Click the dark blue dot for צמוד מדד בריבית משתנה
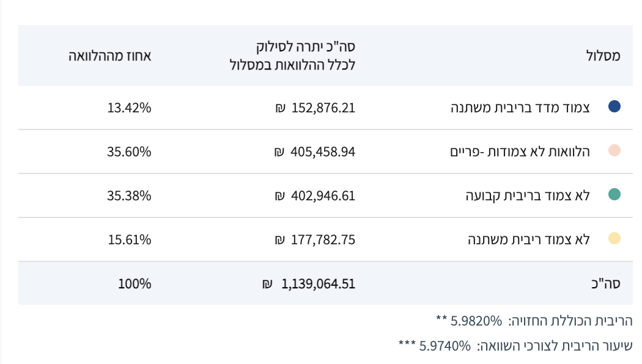Image resolution: width=642 pixels, height=364 pixels. [x=614, y=107]
